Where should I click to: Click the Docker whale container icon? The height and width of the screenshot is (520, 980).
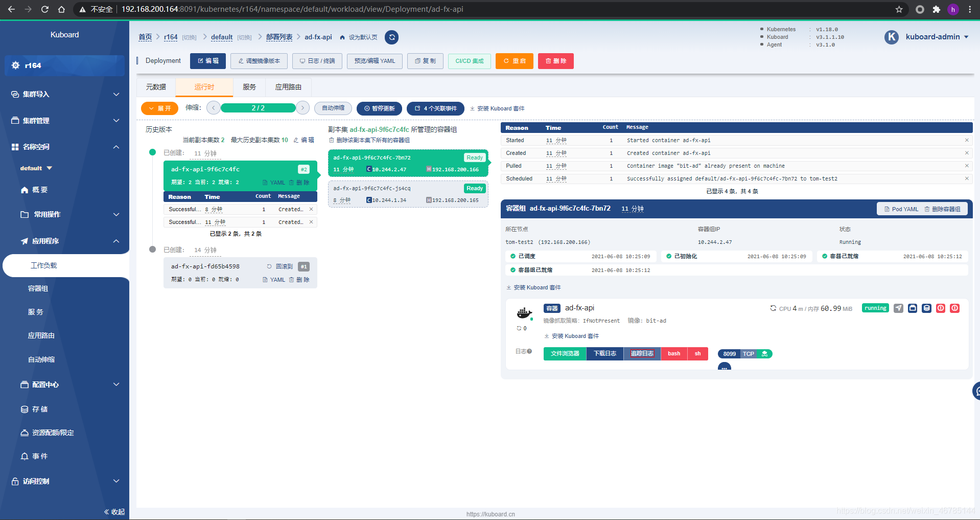[525, 313]
